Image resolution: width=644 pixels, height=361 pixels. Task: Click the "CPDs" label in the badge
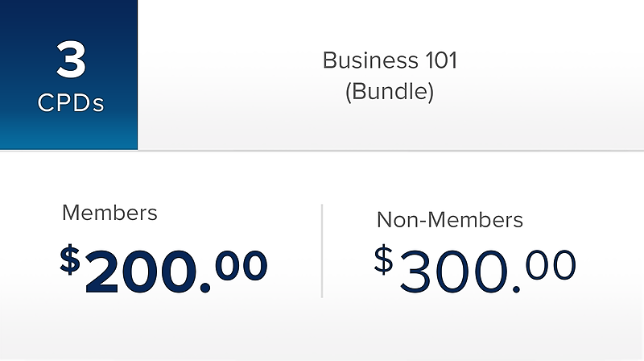(x=70, y=104)
